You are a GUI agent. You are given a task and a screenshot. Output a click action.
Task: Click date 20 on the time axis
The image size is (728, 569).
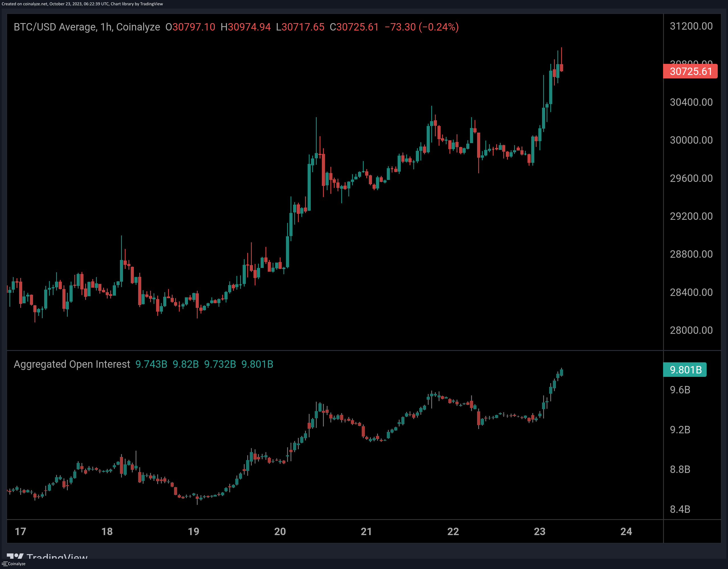tap(280, 531)
